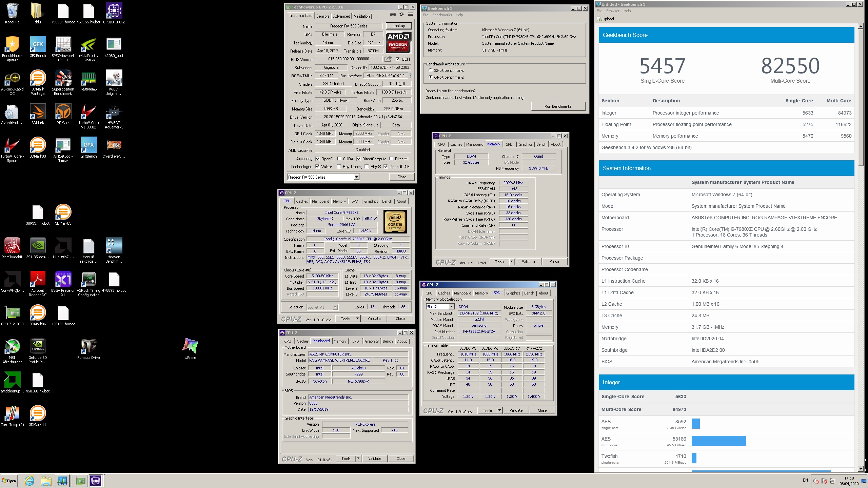Open Caches tab in CPU-Z CPU window
Image resolution: width=868 pixels, height=488 pixels.
click(302, 201)
